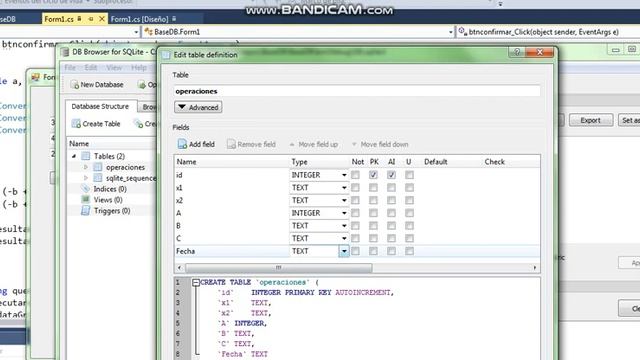The width and height of the screenshot is (640, 360).
Task: Expand the Advanced section
Action: 198,107
